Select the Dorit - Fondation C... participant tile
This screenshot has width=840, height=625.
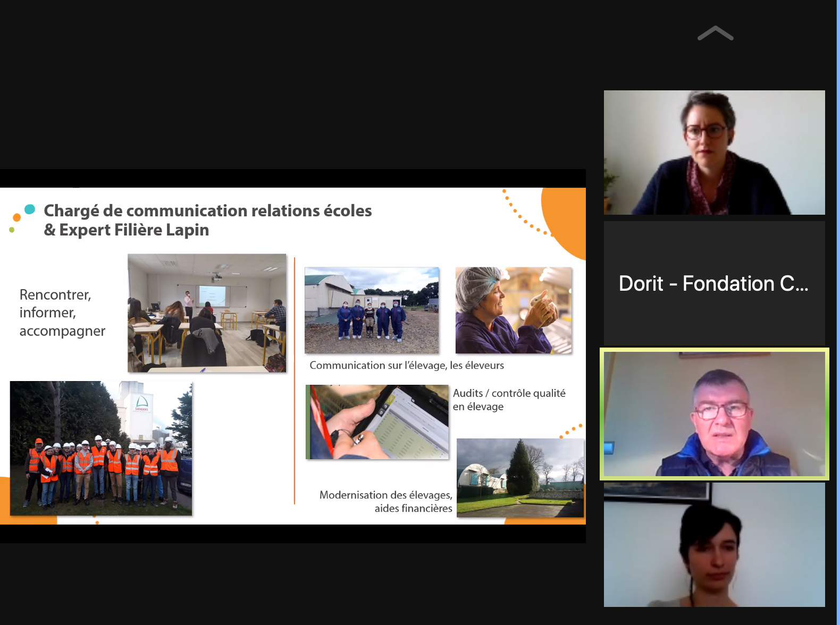point(714,283)
